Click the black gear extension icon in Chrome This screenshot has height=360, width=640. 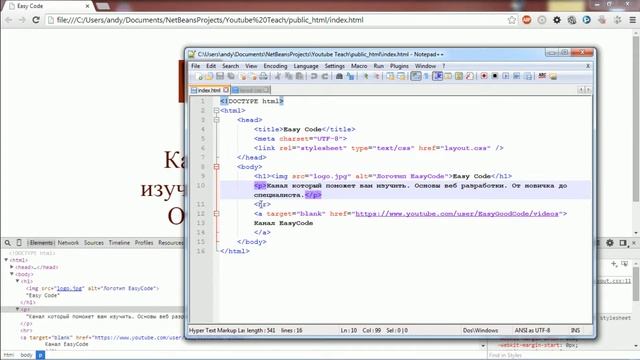(x=557, y=20)
